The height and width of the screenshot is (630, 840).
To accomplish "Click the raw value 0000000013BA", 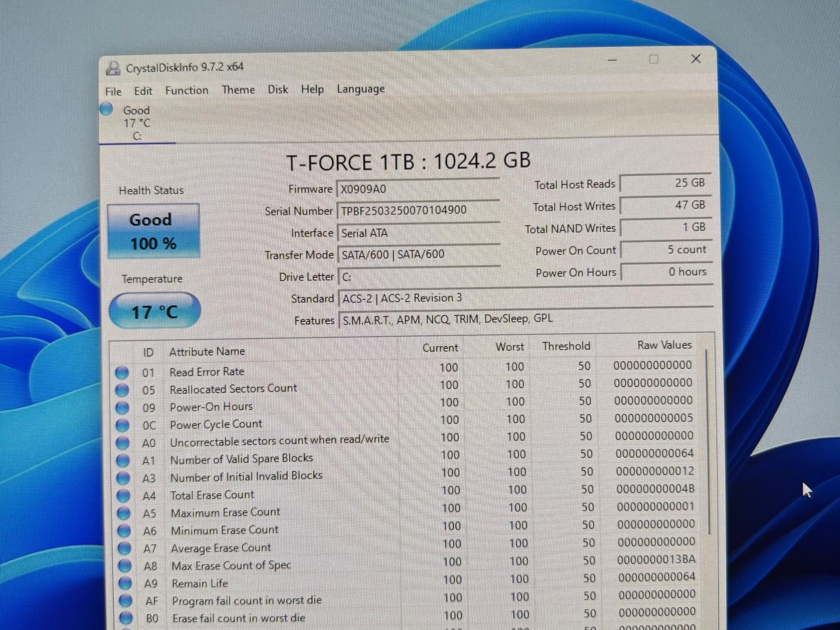I will click(656, 559).
